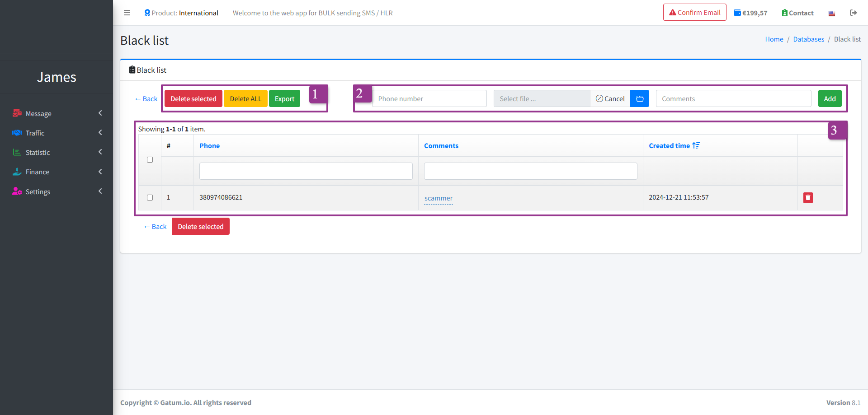Click the blue folder browse file icon
868x415 pixels.
[x=640, y=98]
